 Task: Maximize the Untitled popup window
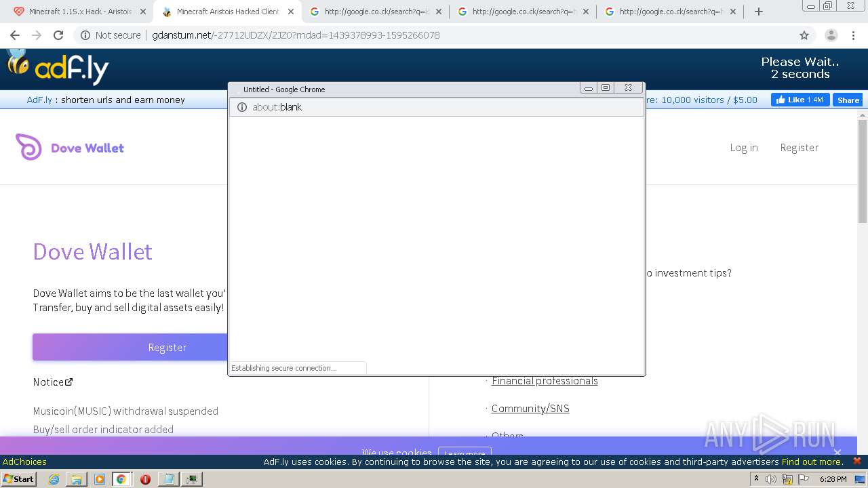606,87
